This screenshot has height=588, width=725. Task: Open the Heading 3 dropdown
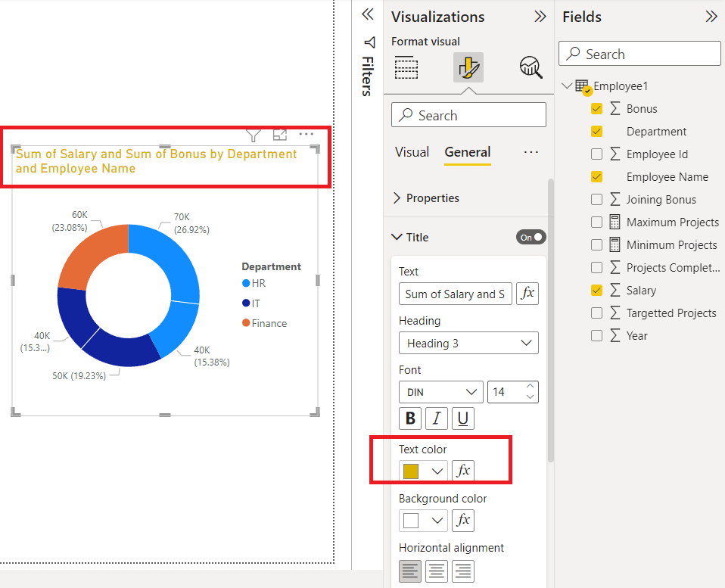pyautogui.click(x=468, y=343)
